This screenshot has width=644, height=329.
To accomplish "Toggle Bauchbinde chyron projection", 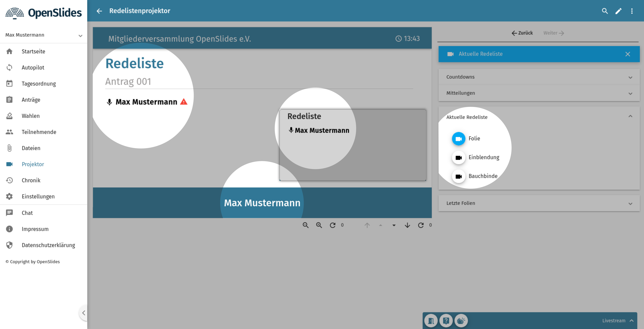I will [x=458, y=176].
